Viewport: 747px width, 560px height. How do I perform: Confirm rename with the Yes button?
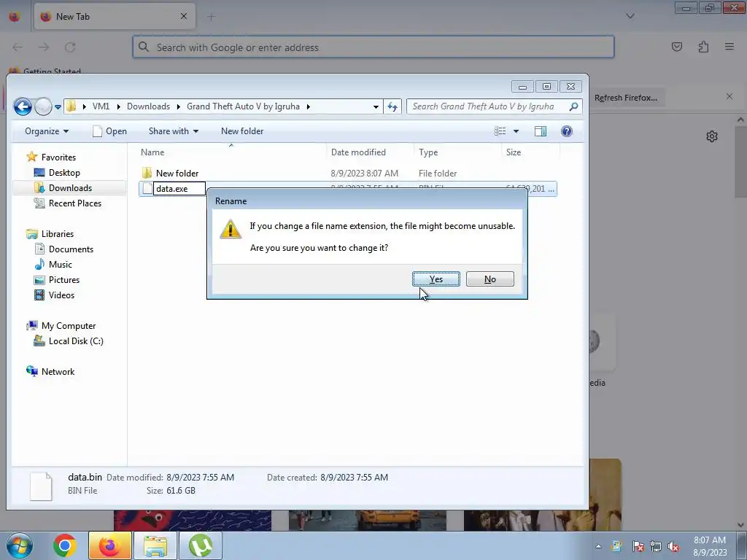[x=436, y=279]
